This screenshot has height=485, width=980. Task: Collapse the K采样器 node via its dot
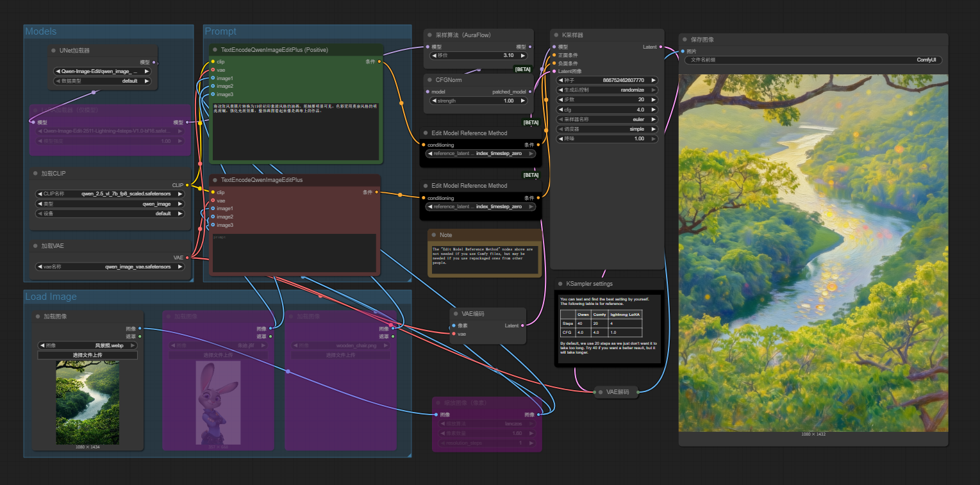556,35
